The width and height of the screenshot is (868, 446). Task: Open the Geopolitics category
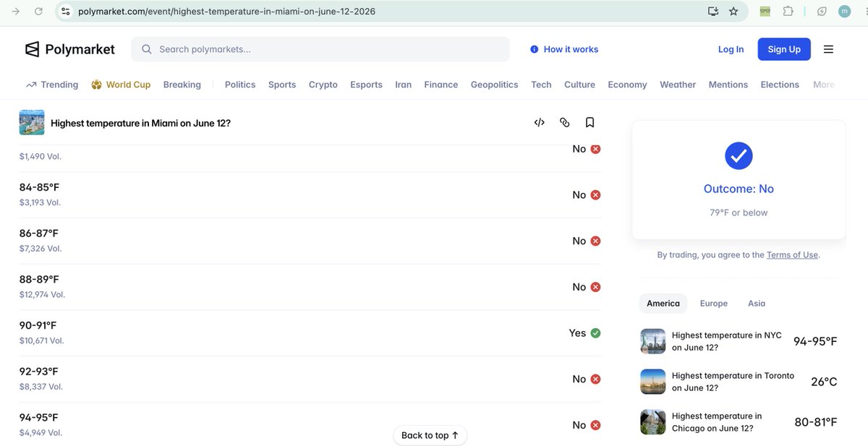click(494, 85)
